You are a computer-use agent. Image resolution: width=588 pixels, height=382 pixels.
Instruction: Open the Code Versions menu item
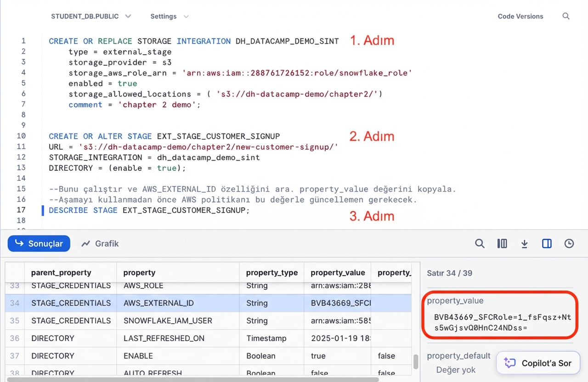click(x=520, y=16)
